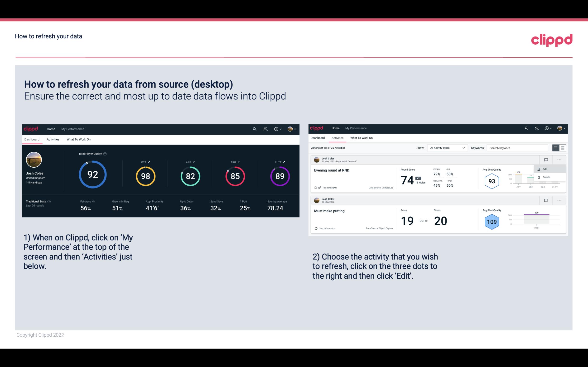Select the Activities tab under My Performance

point(53,139)
